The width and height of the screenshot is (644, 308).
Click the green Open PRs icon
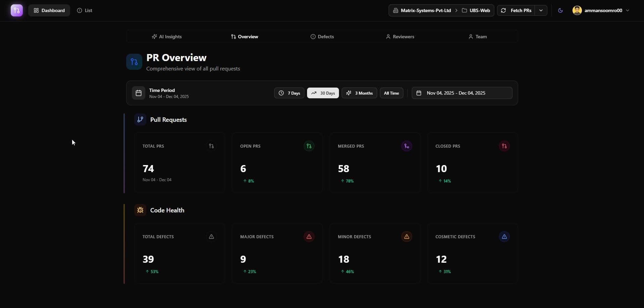pyautogui.click(x=309, y=146)
